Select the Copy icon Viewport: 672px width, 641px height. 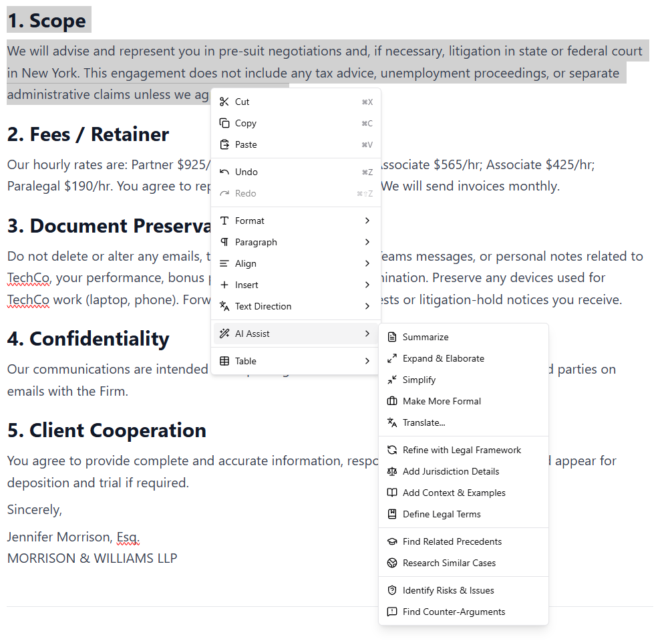pos(224,123)
